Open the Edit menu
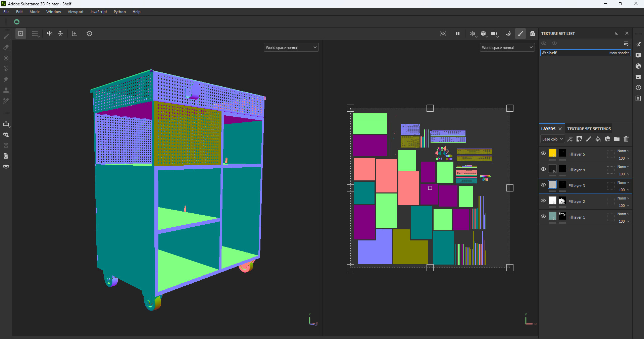 pos(19,12)
